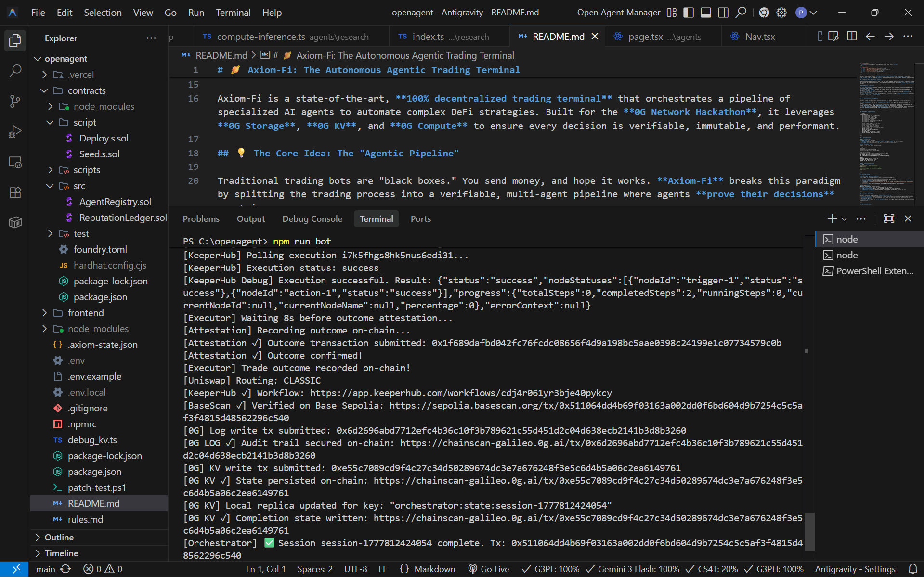Open the Chrome browser icon in title bar

[x=764, y=13]
